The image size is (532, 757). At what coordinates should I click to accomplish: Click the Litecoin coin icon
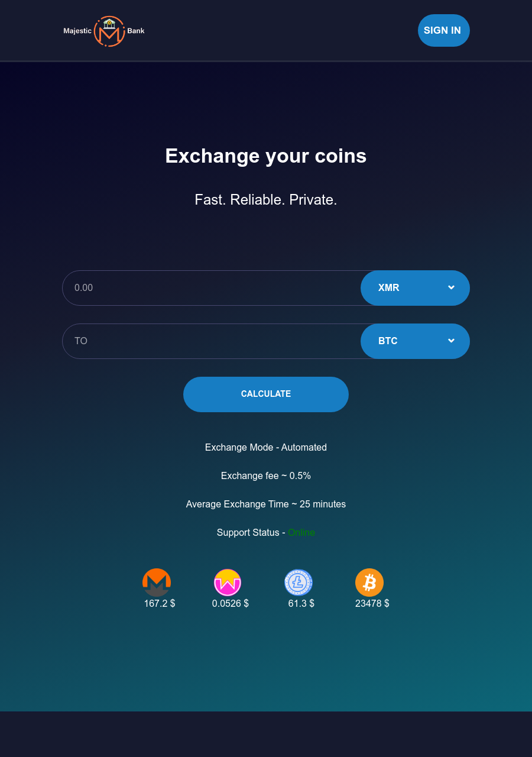point(299,583)
